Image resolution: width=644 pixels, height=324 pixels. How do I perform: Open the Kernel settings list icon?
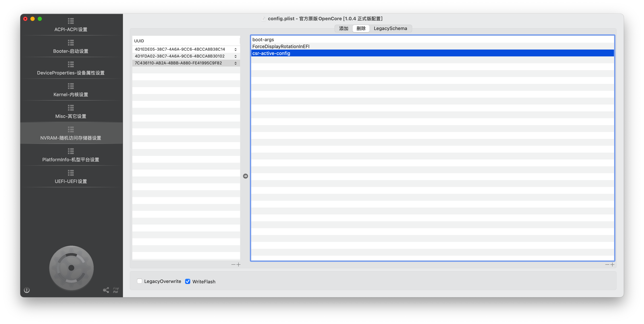coord(71,86)
